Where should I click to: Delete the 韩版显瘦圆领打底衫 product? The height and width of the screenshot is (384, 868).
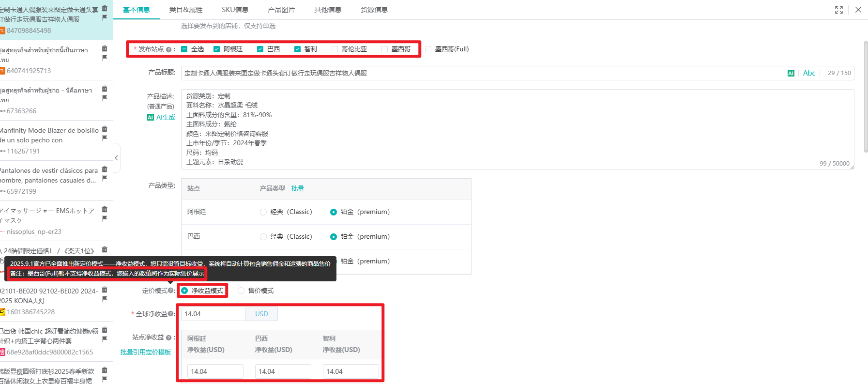(x=105, y=370)
